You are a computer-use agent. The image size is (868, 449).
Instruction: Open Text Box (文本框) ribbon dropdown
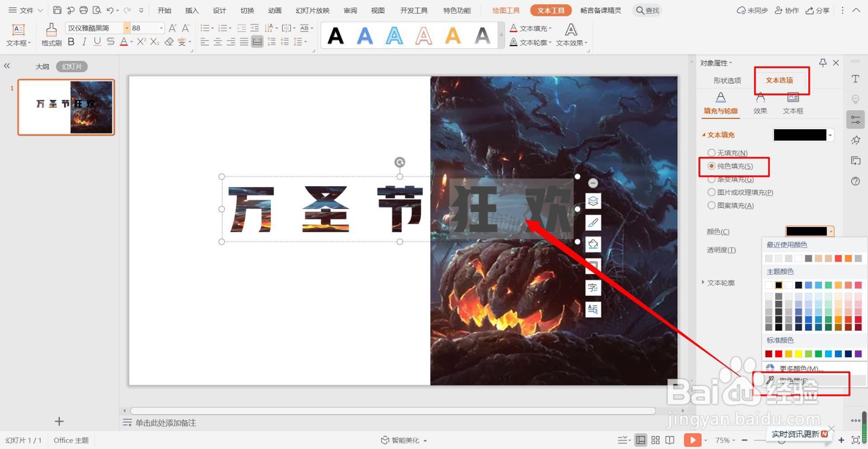[x=18, y=35]
